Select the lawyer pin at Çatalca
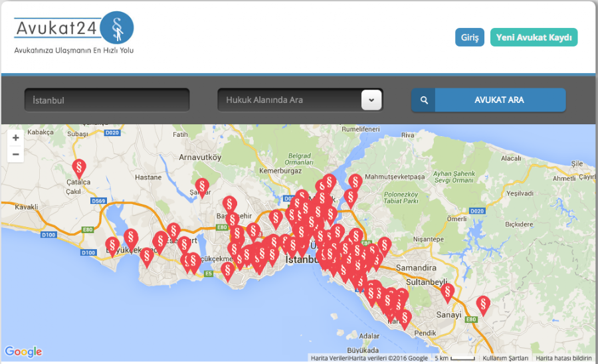 pos(79,167)
